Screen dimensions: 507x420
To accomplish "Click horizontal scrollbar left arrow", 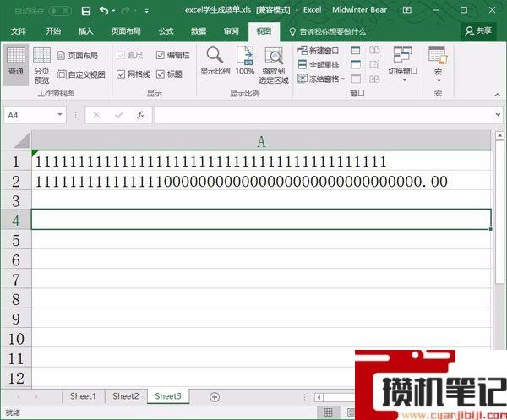I will coord(319,397).
